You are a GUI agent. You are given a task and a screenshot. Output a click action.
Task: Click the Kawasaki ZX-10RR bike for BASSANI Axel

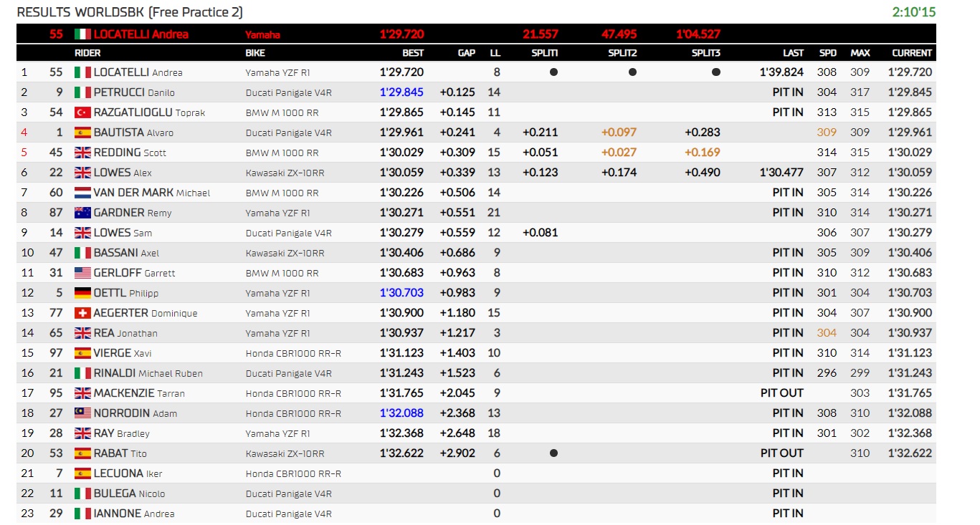285,254
